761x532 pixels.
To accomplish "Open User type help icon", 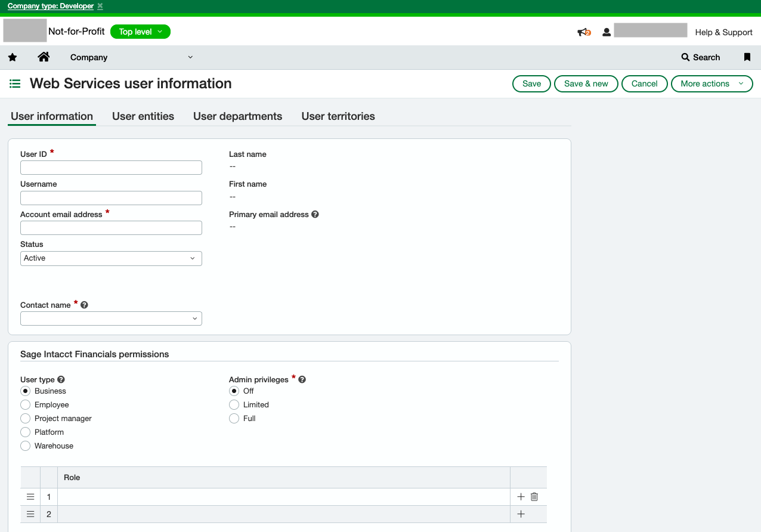I will coord(61,379).
